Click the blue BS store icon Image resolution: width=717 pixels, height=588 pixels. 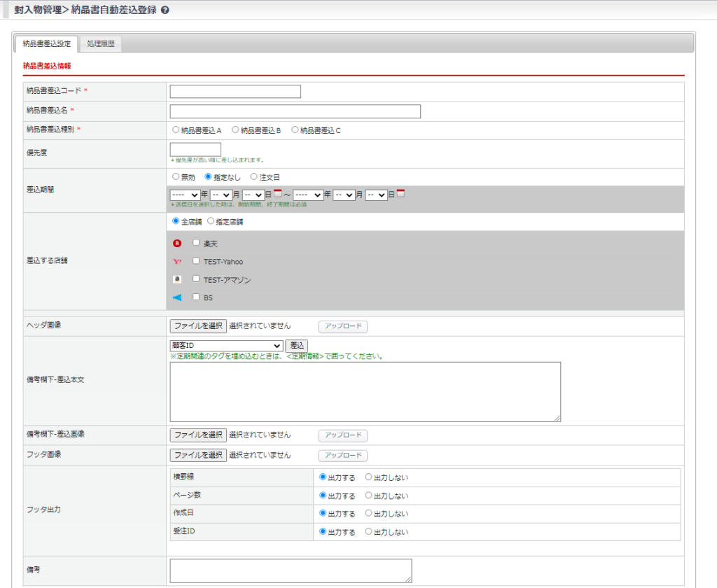(x=177, y=297)
